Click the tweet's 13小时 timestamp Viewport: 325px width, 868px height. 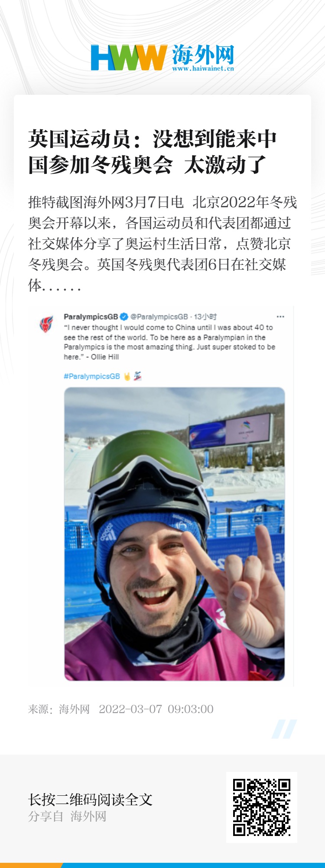(205, 317)
